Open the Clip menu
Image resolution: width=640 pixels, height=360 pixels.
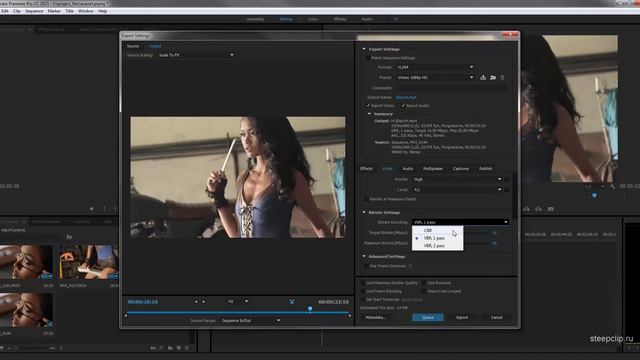tap(17, 11)
